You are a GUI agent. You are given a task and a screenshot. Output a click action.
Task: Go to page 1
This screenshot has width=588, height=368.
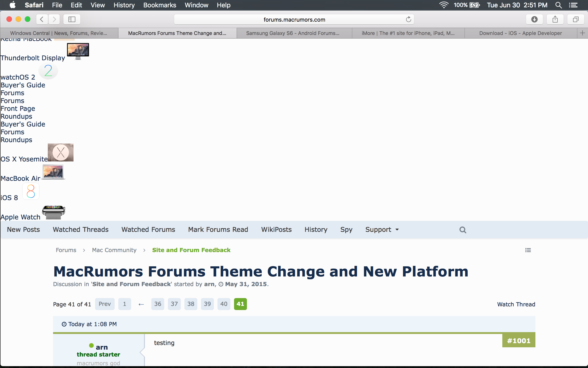click(x=125, y=304)
